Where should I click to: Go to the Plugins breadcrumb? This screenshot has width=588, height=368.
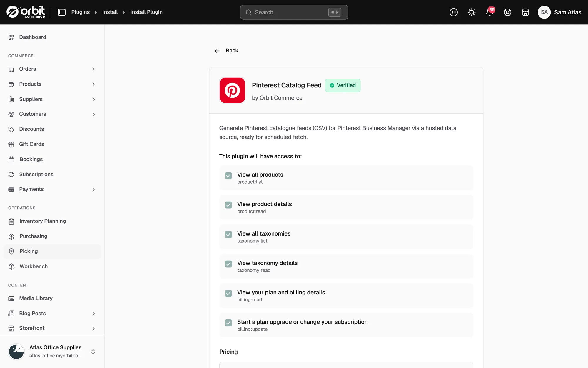pos(80,12)
